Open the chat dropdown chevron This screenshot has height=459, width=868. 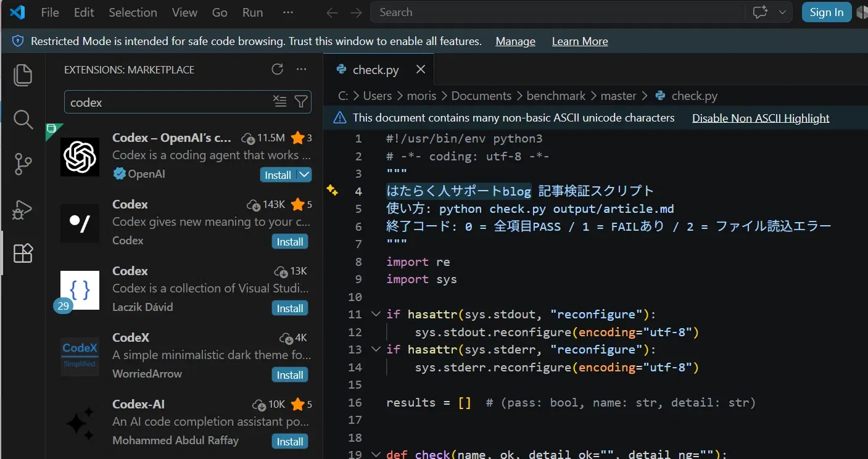point(782,12)
